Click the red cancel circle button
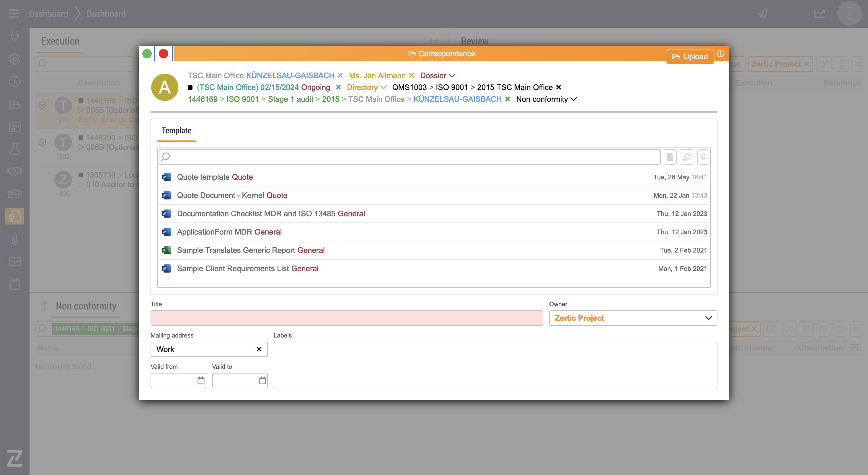This screenshot has height=475, width=868. pyautogui.click(x=164, y=54)
